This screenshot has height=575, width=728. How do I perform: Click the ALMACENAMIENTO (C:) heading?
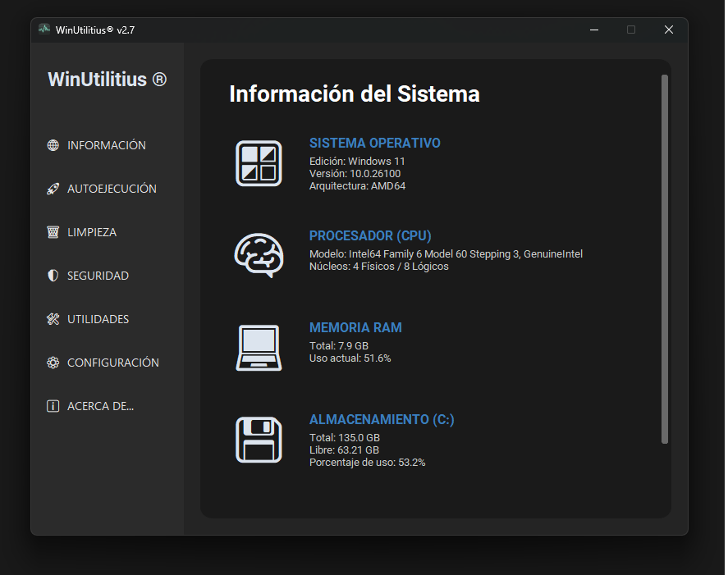click(x=382, y=419)
